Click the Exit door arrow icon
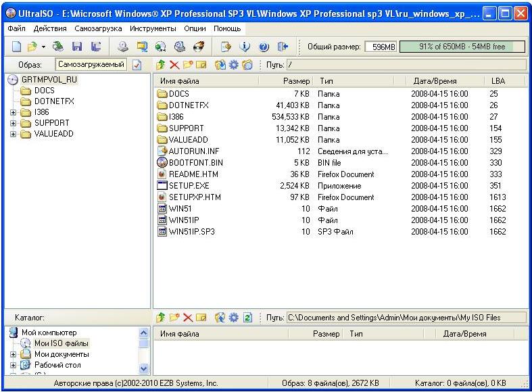Screen dimensions: 532x392 283,47
